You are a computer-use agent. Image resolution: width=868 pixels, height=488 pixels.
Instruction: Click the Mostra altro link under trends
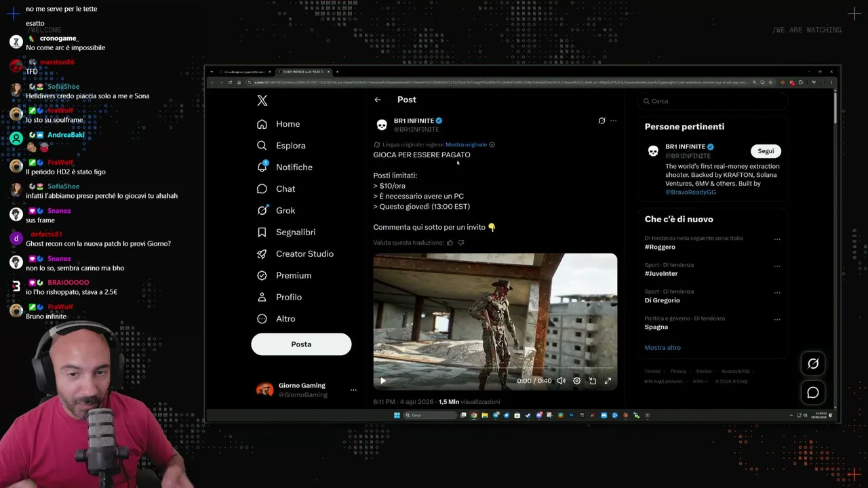(663, 348)
